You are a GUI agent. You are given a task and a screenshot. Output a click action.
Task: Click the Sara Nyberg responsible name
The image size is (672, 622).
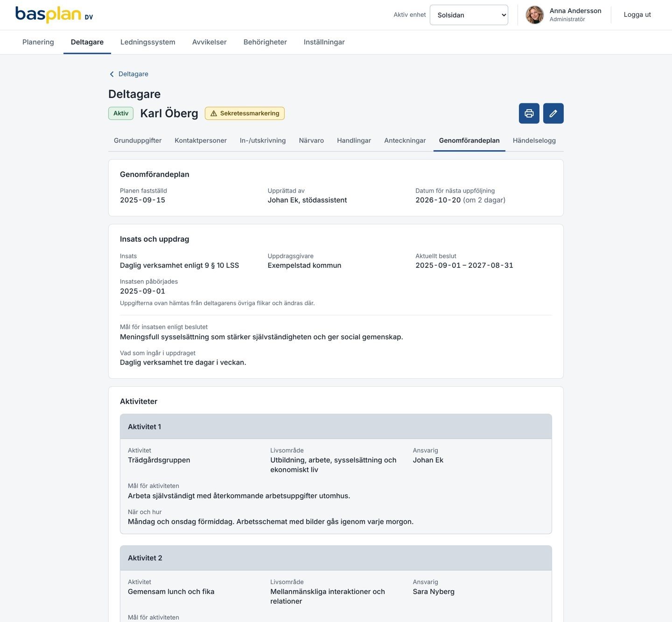[434, 592]
